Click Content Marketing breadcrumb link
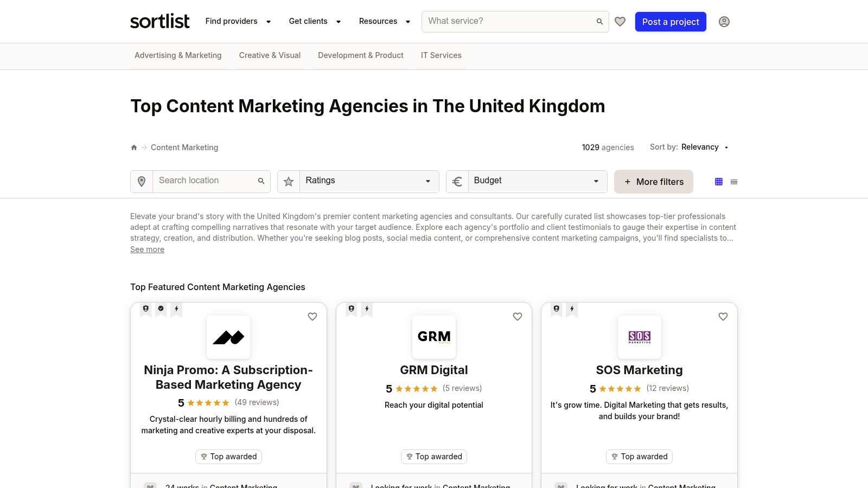Image resolution: width=868 pixels, height=488 pixels. tap(184, 147)
